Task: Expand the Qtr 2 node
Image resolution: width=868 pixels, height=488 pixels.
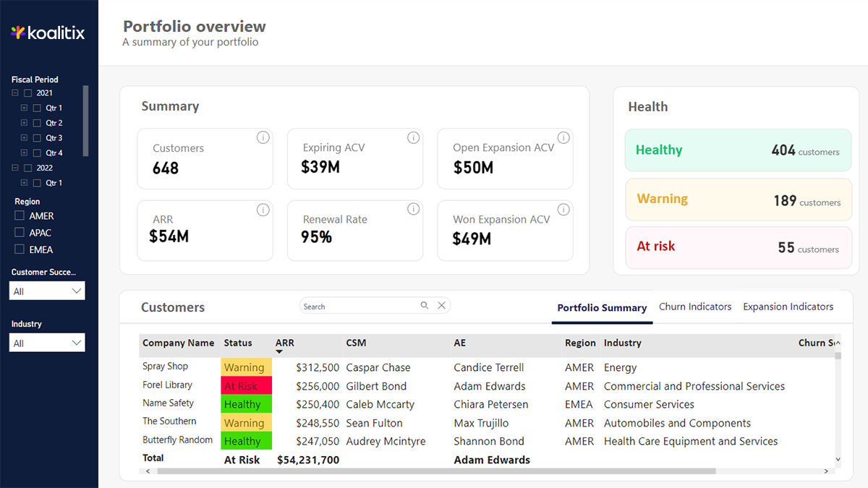Action: pyautogui.click(x=24, y=124)
